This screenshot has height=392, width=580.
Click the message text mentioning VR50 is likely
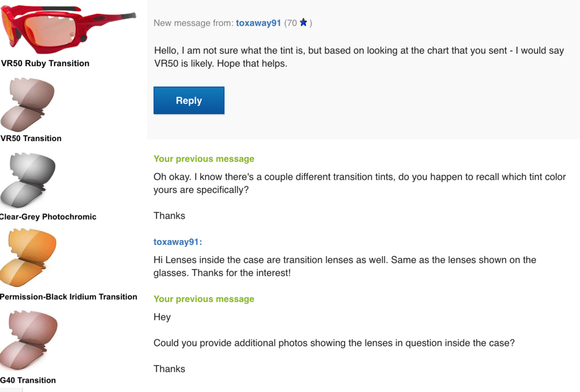point(359,57)
